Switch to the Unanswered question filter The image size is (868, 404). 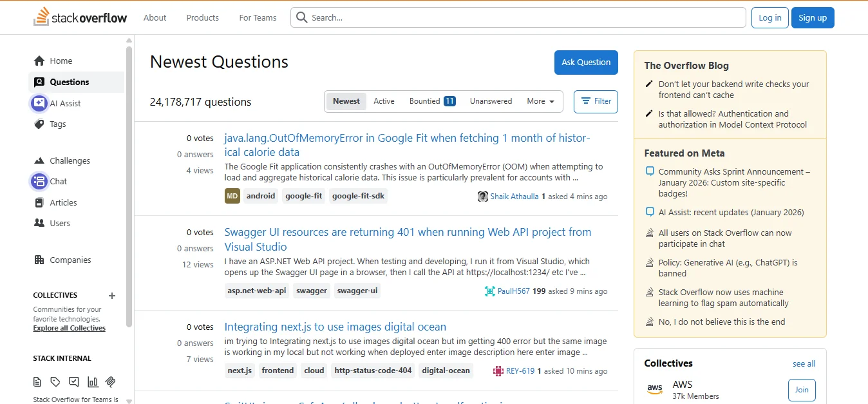[x=491, y=101]
